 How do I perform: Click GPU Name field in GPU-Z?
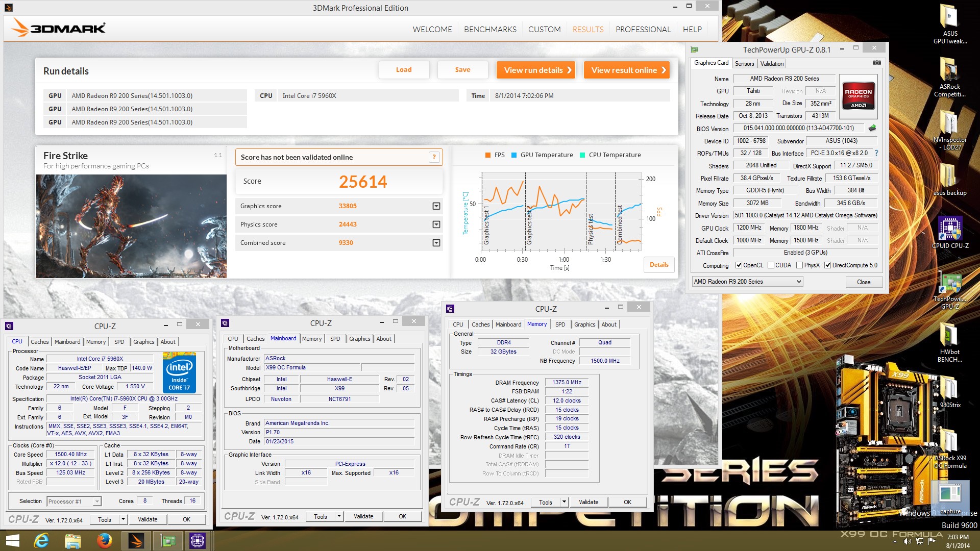[x=785, y=79]
